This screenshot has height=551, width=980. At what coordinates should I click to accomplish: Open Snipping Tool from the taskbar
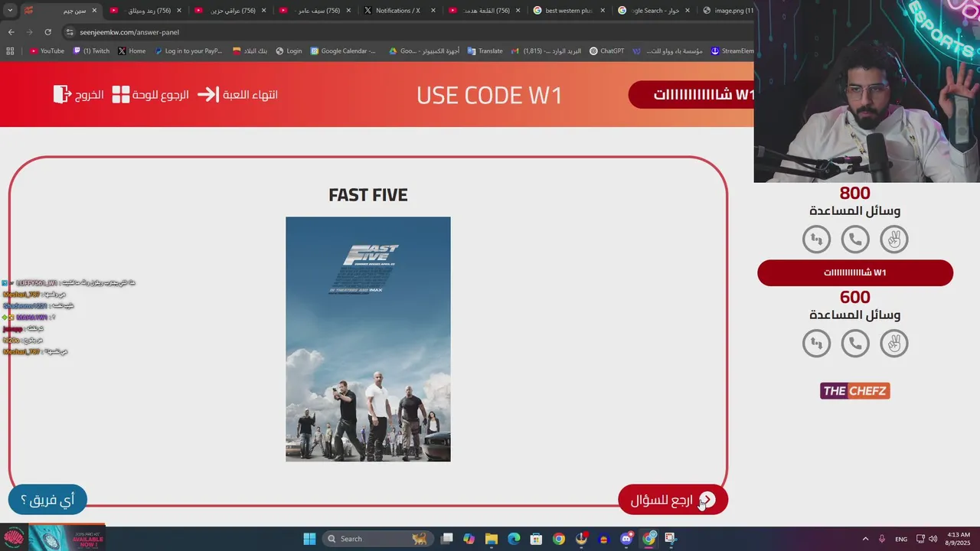click(671, 539)
